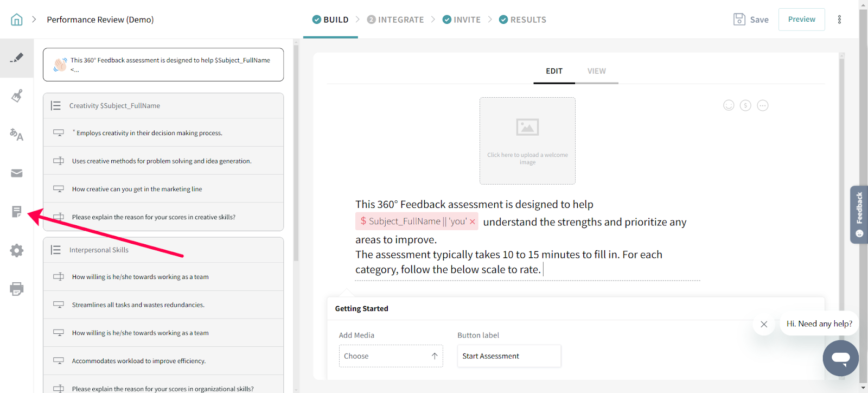The image size is (868, 393).
Task: Open the design theme paintbrush icon
Action: click(17, 96)
